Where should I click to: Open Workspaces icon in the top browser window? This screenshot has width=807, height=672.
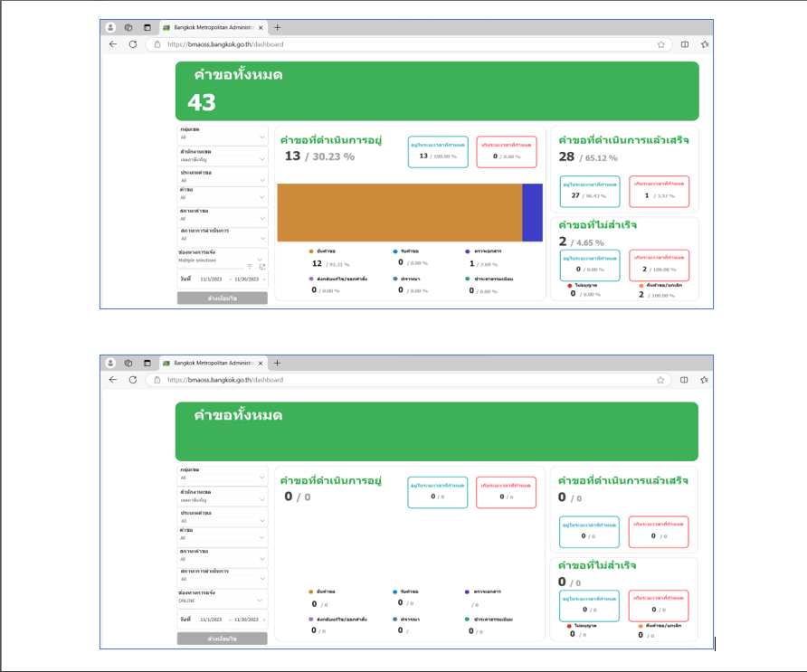pyautogui.click(x=128, y=28)
